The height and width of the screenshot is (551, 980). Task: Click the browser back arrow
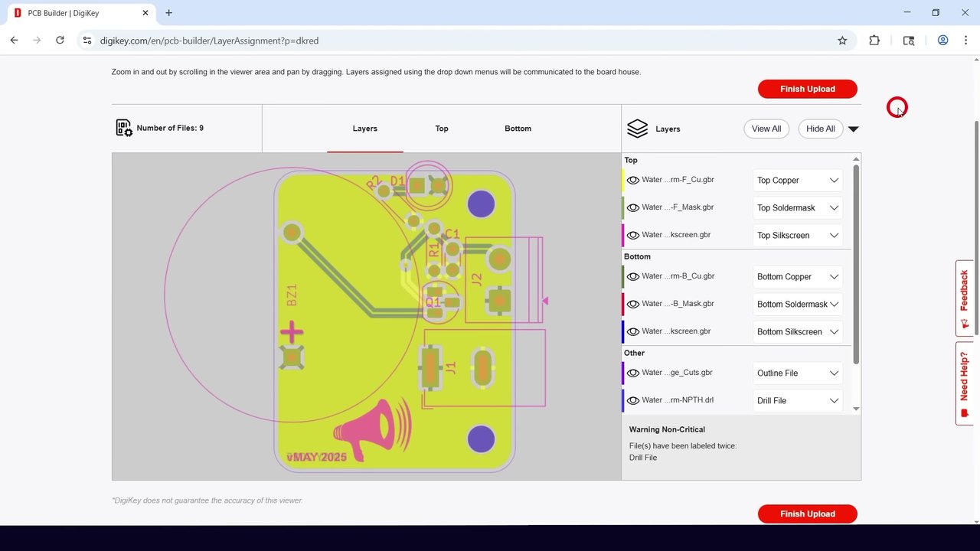tap(14, 41)
